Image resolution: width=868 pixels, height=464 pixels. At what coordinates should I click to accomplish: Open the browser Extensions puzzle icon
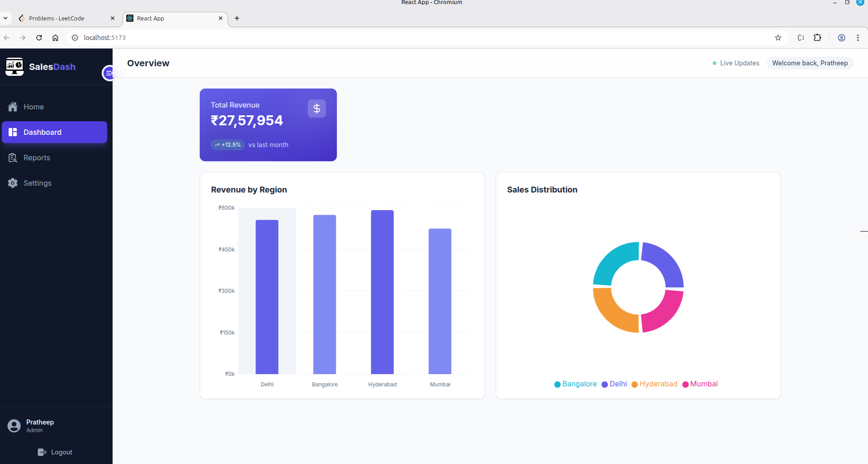pyautogui.click(x=818, y=38)
